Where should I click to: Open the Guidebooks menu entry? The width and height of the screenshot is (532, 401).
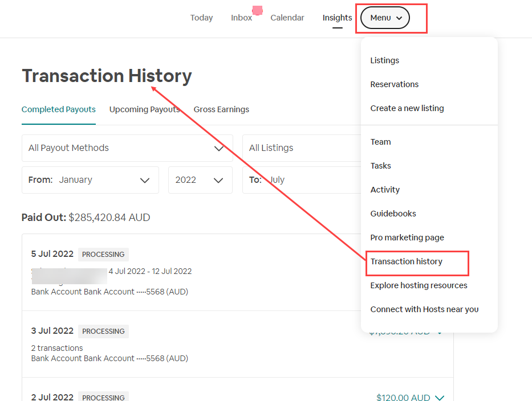pyautogui.click(x=393, y=214)
